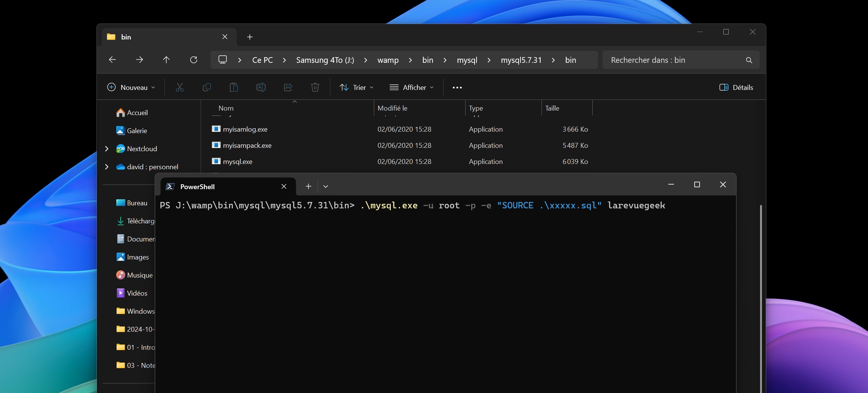
Task: Go up one folder level
Action: (x=166, y=60)
